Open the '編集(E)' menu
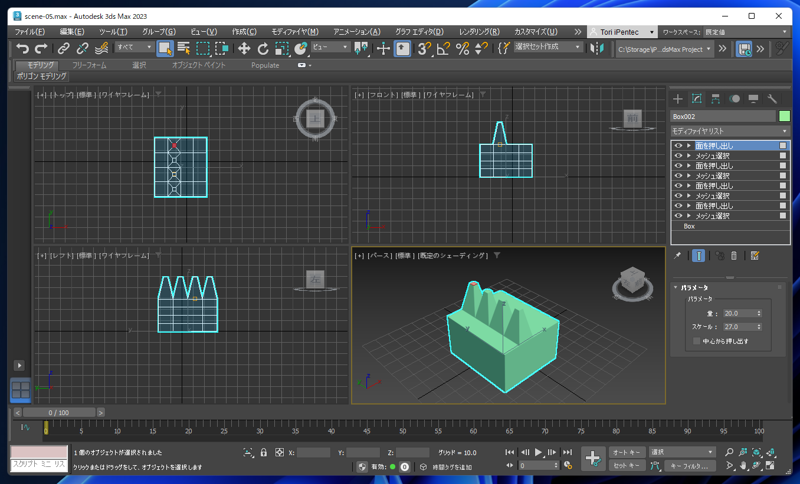 72,32
